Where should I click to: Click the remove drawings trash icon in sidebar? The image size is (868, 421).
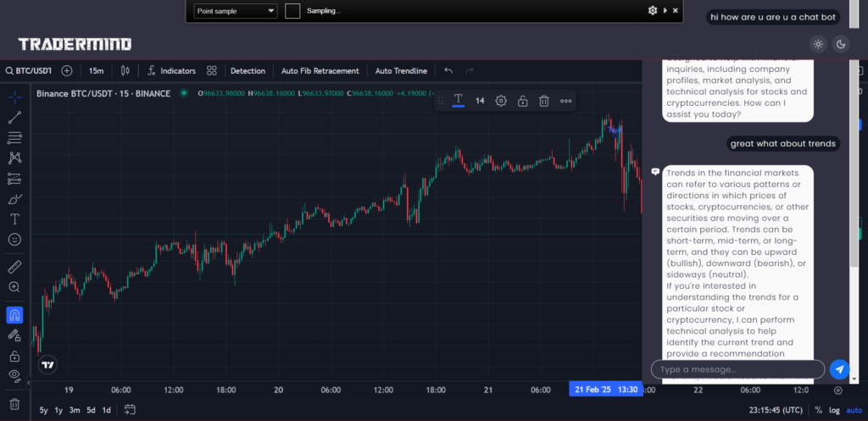(15, 404)
